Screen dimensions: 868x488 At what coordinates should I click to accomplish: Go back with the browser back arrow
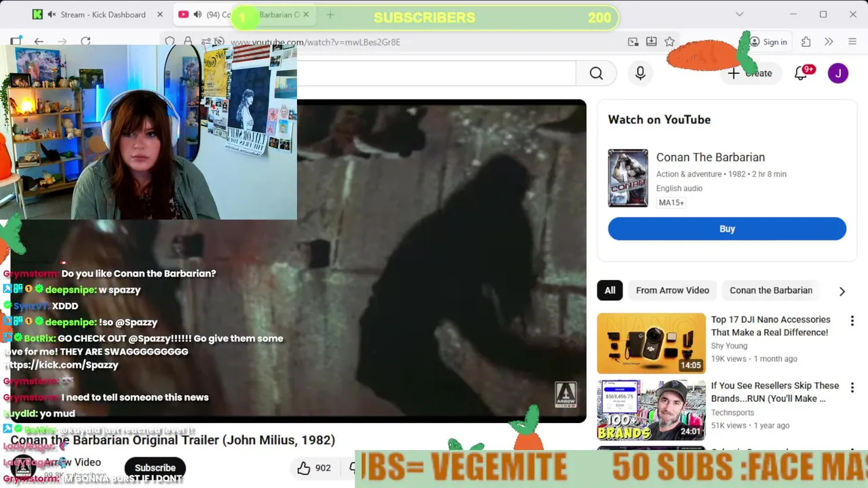click(x=39, y=42)
